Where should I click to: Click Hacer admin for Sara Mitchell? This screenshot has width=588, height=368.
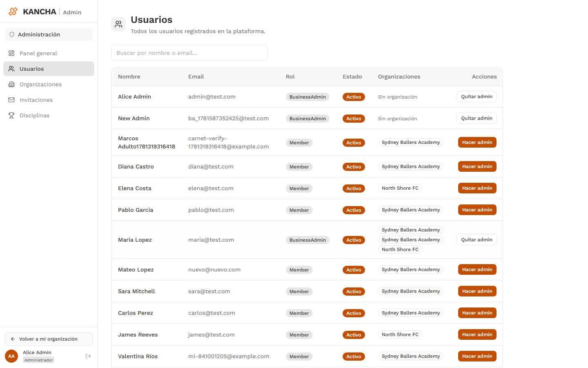tap(477, 291)
